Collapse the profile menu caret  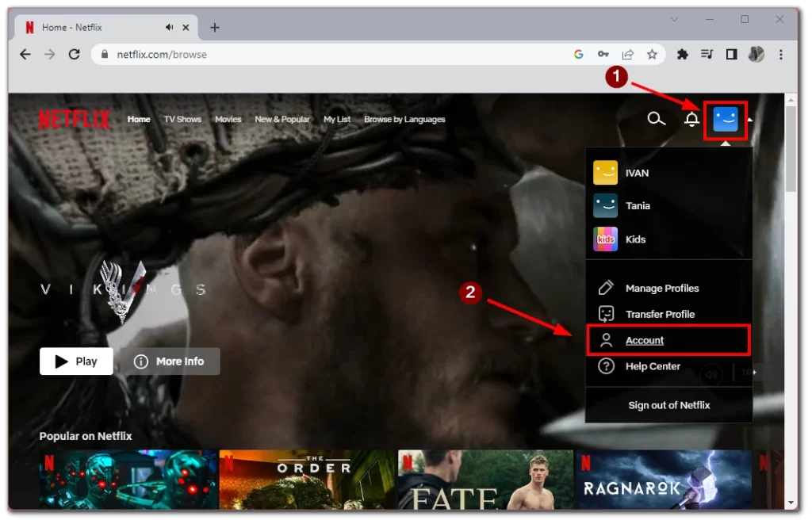pos(750,120)
